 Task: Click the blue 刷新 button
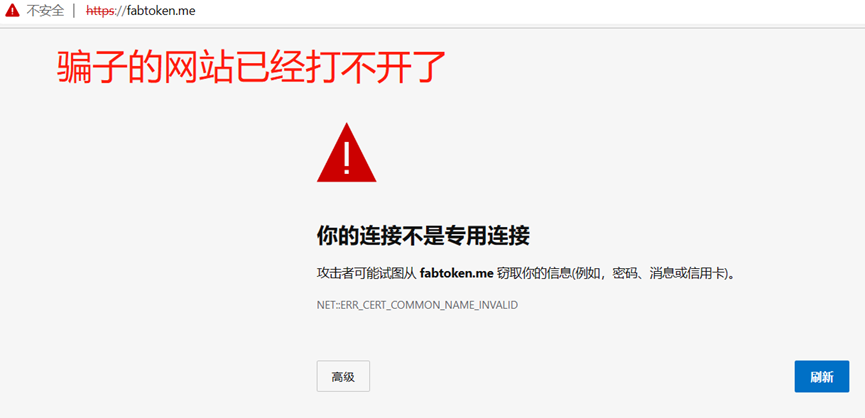pyautogui.click(x=822, y=377)
